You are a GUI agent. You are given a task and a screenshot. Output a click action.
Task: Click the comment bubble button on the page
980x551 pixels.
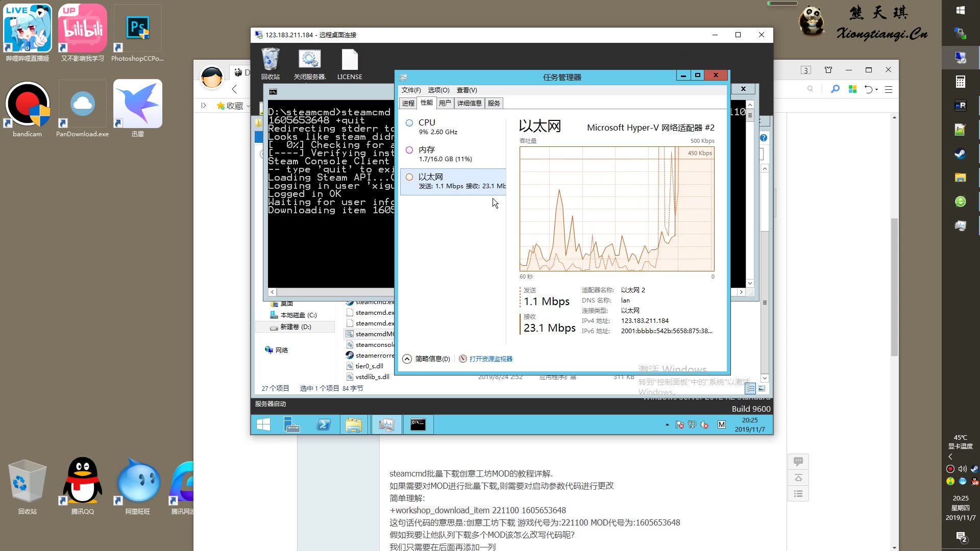798,462
